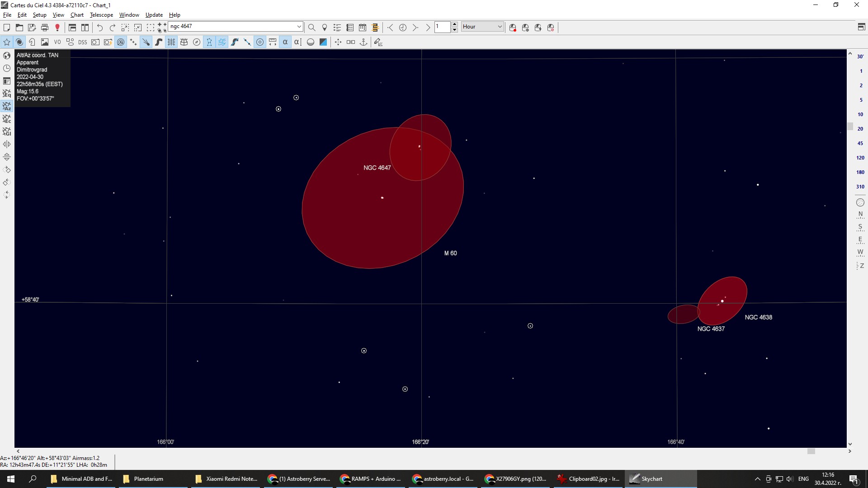868x488 pixels.
Task: Click the VO catalog icon
Action: tap(57, 42)
